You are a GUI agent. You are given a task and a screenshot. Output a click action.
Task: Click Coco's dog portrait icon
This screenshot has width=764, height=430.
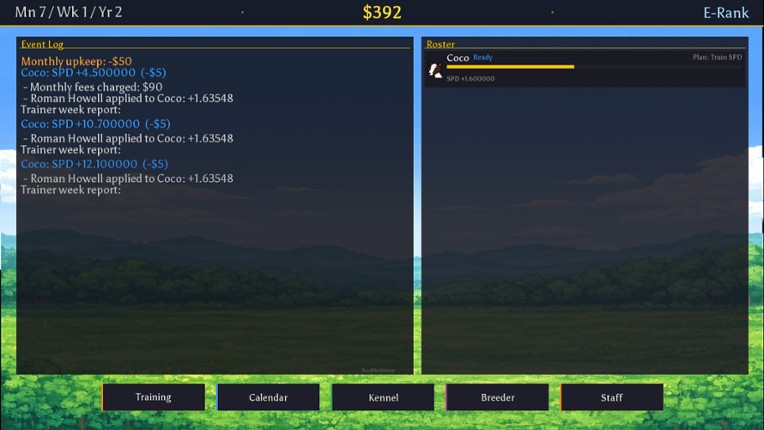(435, 70)
